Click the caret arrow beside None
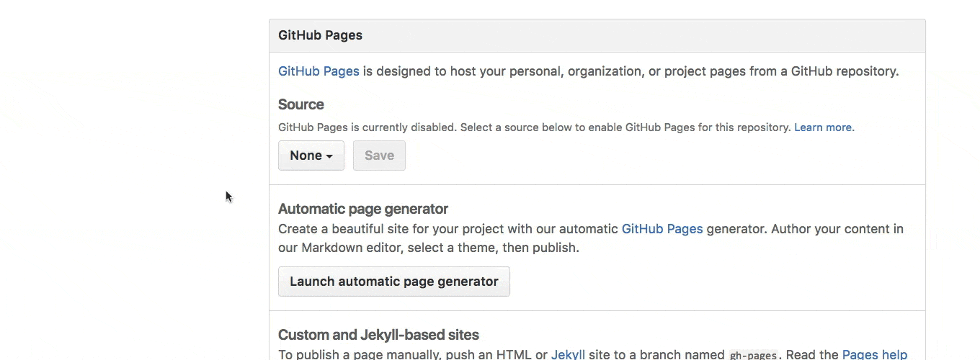 [329, 156]
